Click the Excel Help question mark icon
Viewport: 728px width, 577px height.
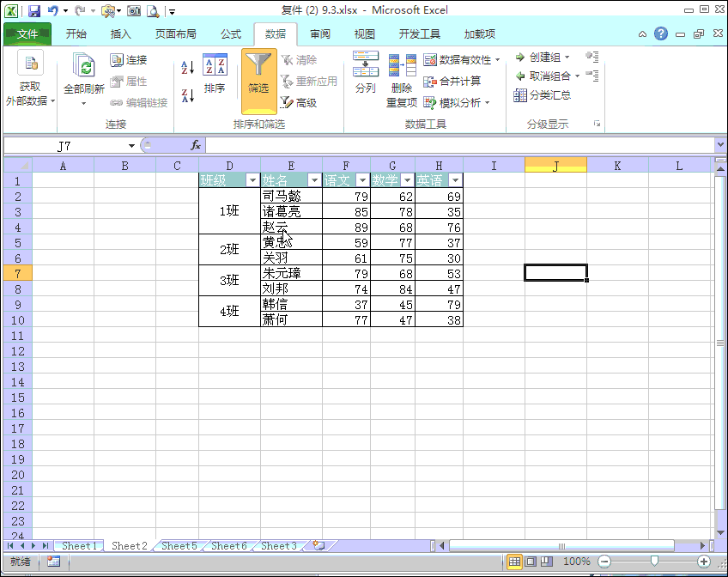(661, 33)
